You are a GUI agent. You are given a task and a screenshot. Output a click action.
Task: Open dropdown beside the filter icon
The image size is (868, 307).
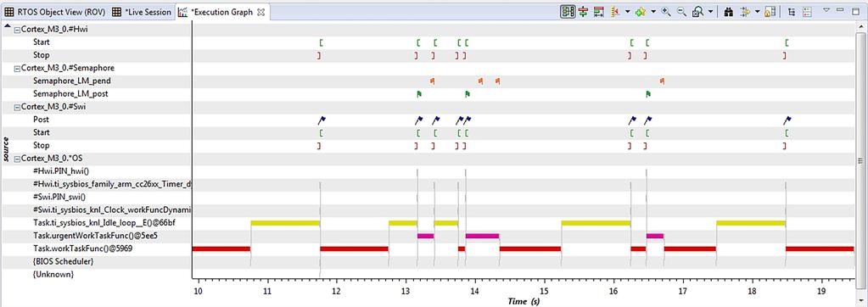[757, 12]
